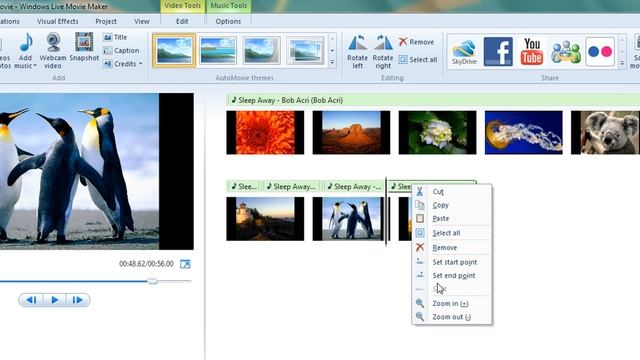Open the Visual Effects ribbon tab
Viewport: 640px width, 360px height.
coord(58,21)
